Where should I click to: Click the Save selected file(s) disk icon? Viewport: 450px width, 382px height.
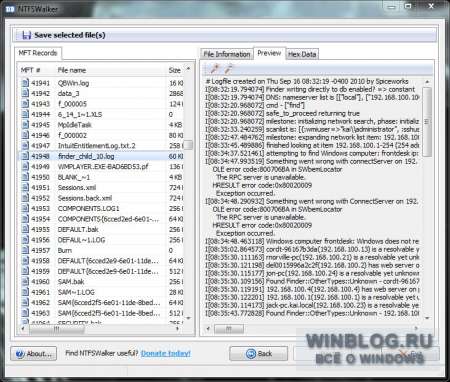pos(27,35)
